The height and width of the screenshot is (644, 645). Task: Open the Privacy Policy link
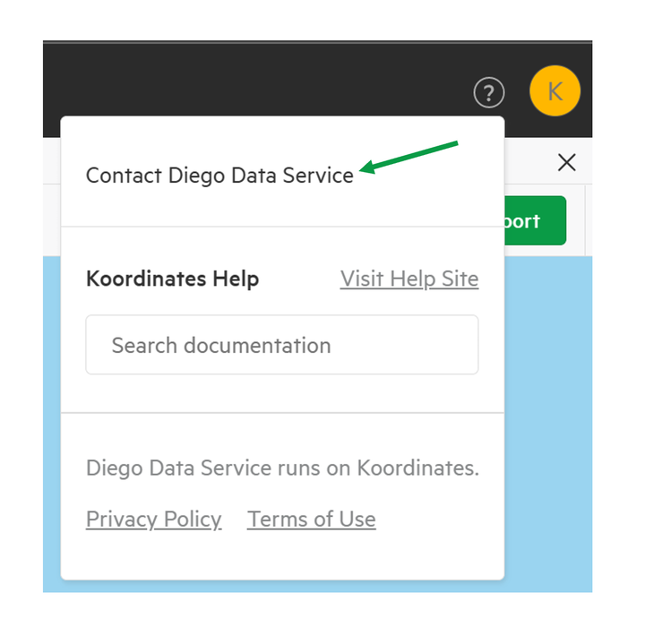(x=154, y=519)
